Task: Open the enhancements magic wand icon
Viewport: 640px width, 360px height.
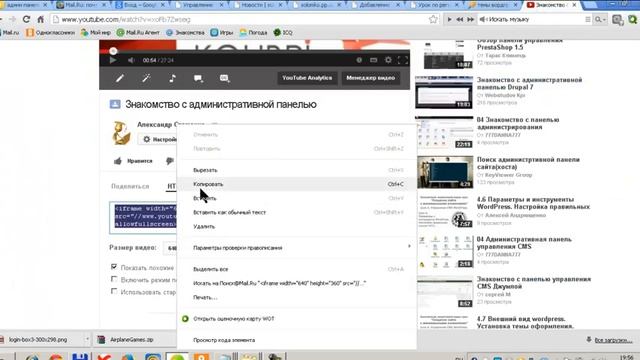Action: [146, 78]
